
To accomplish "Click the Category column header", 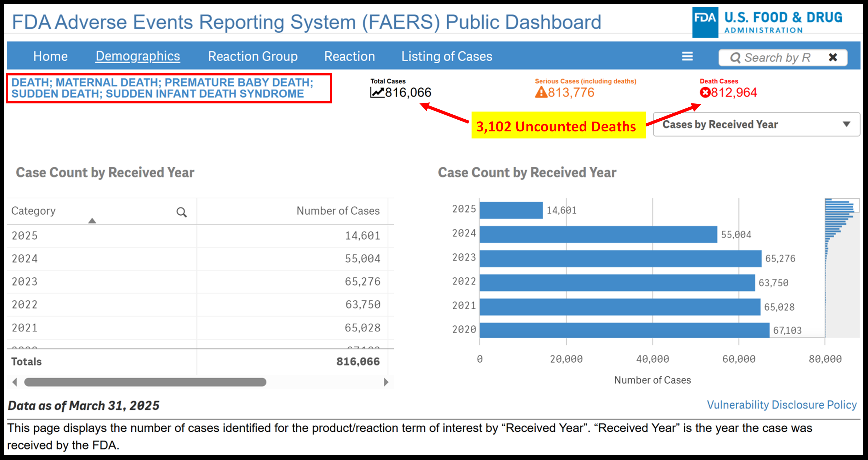I will click(33, 211).
